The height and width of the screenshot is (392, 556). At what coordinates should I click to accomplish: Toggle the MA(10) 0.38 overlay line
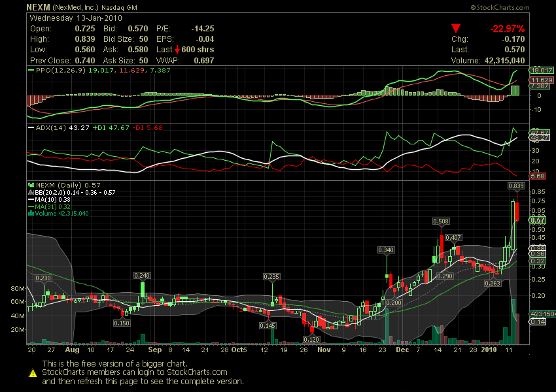(x=30, y=199)
